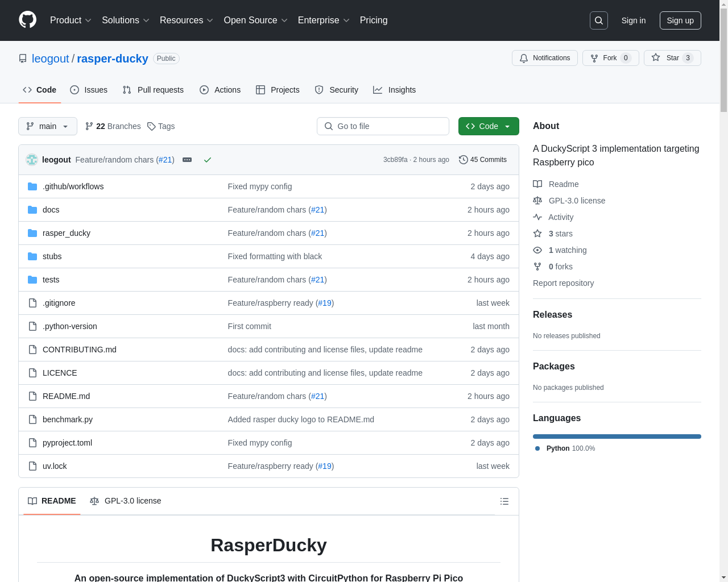Open the Enterprise dropdown menu
The image size is (728, 582).
pyautogui.click(x=324, y=20)
